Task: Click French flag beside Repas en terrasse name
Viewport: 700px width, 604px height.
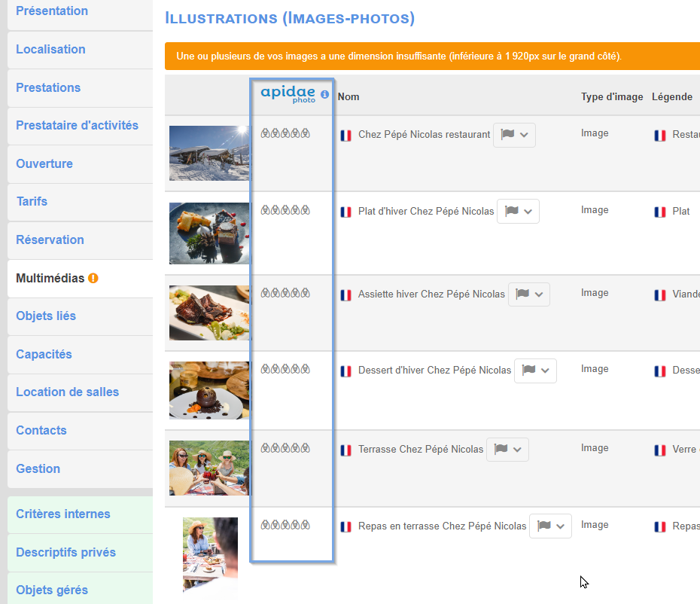Action: [x=346, y=526]
